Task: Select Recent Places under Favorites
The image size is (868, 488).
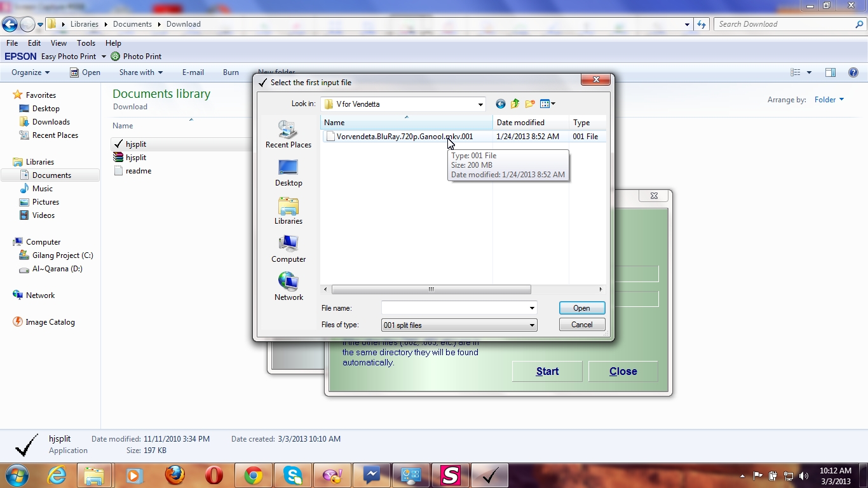Action: point(55,135)
